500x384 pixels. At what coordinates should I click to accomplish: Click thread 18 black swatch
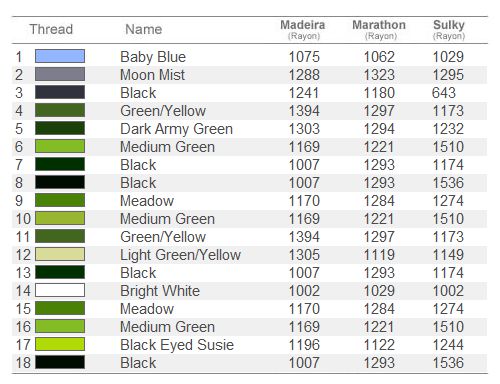click(60, 362)
